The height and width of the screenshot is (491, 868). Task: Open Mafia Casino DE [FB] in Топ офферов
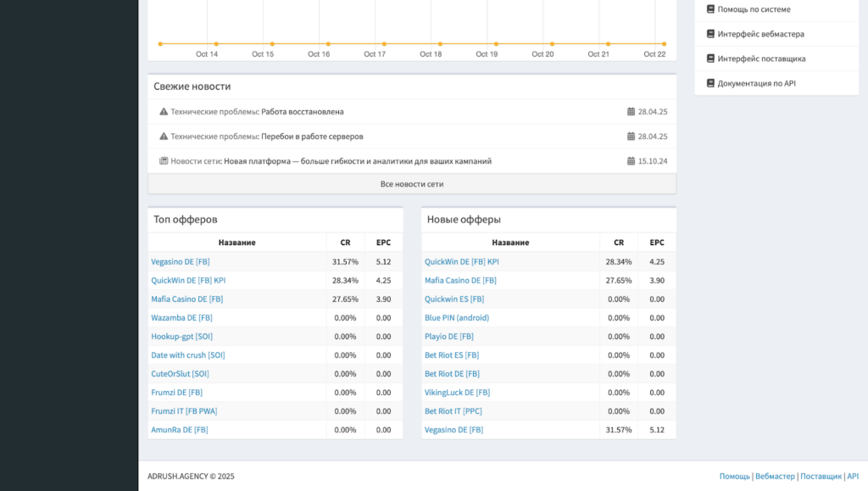[x=187, y=299]
